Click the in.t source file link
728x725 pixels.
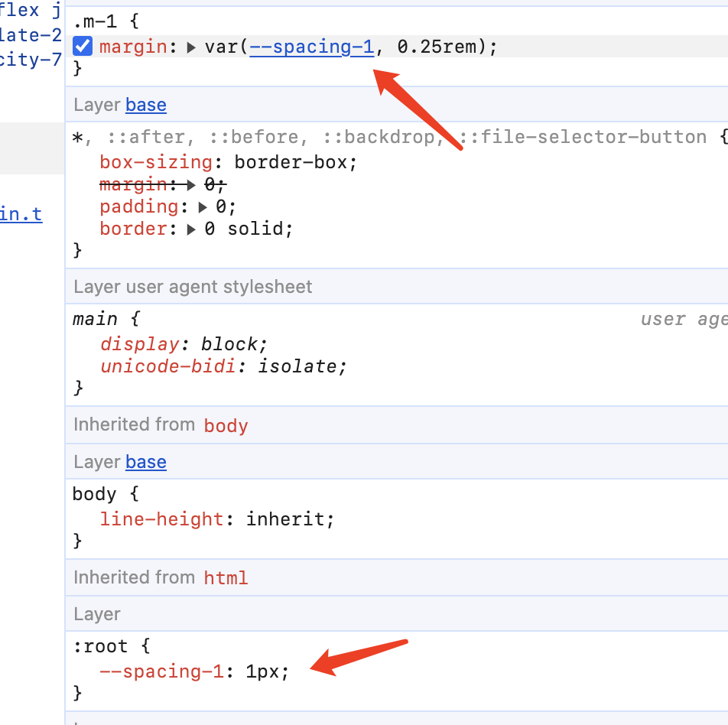pyautogui.click(x=21, y=215)
